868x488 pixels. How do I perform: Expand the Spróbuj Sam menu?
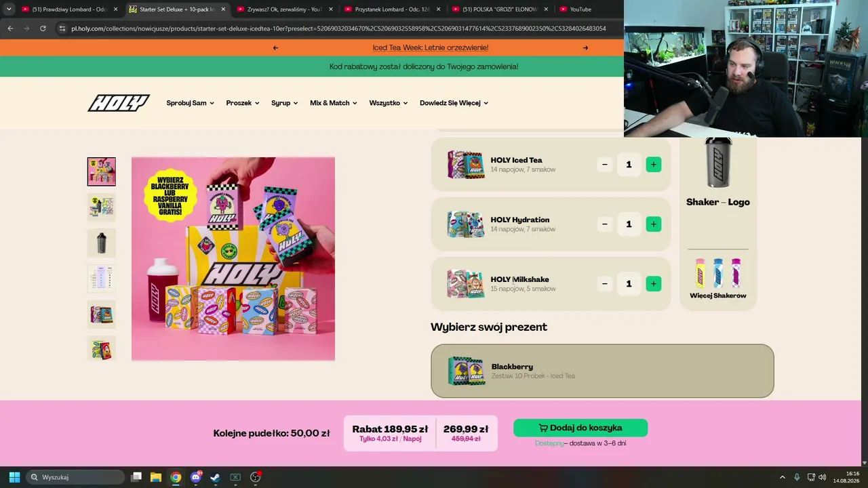coord(190,103)
